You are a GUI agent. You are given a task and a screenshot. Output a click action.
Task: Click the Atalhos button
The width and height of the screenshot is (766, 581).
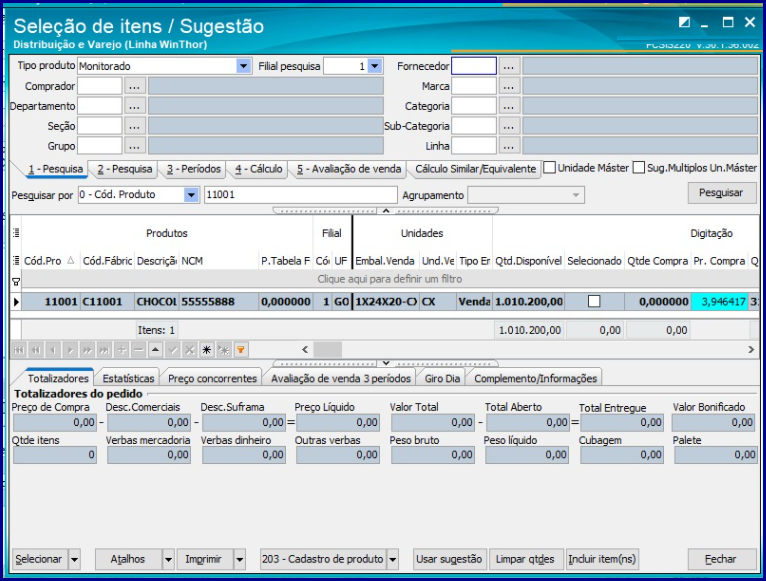tap(128, 559)
